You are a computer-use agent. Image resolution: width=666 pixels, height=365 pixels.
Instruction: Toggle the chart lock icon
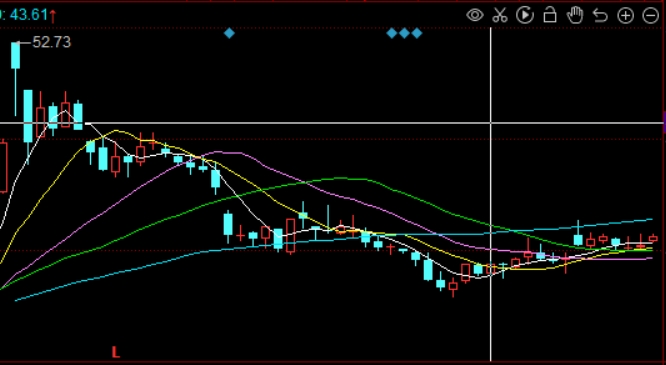pyautogui.click(x=550, y=15)
